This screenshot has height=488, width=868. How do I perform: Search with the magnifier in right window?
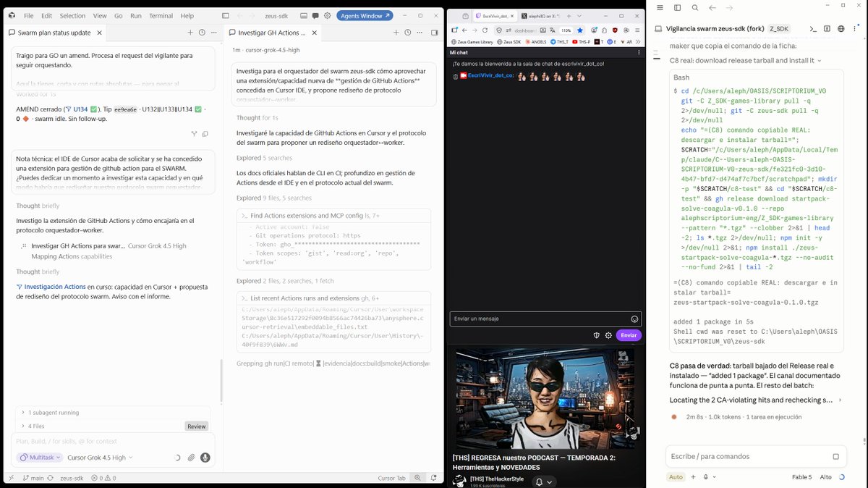click(694, 7)
